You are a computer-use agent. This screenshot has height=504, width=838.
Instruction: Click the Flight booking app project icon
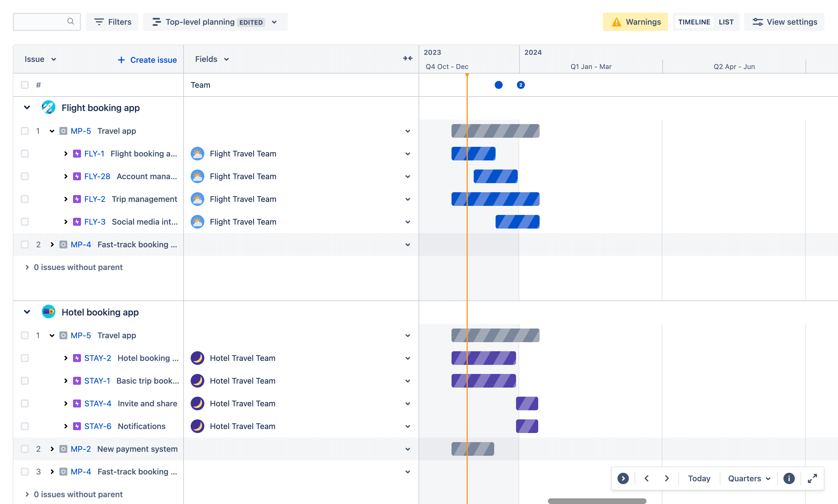(48, 108)
